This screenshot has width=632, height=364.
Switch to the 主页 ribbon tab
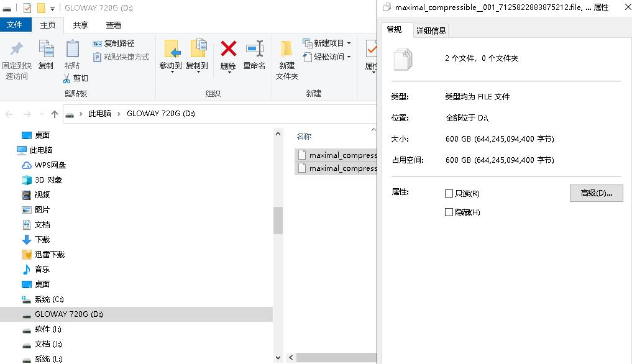tap(48, 25)
